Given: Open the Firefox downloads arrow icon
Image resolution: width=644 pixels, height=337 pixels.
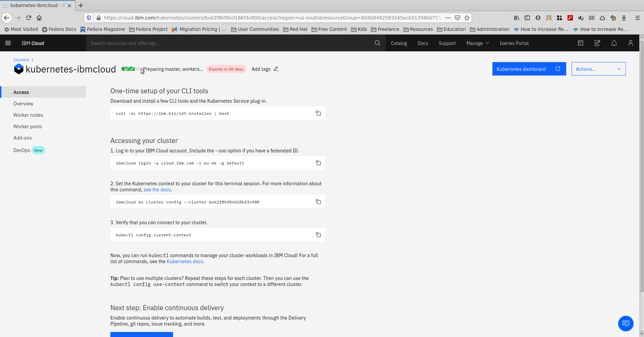Looking at the screenshot, I should (624, 18).
